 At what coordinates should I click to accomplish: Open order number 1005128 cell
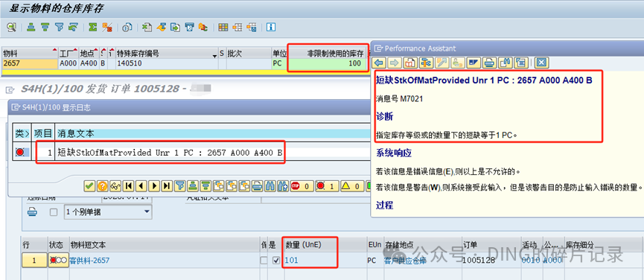point(491,260)
